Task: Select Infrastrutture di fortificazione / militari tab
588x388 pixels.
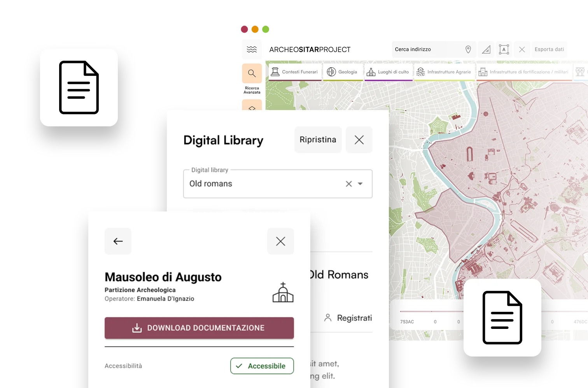Action: pos(524,72)
